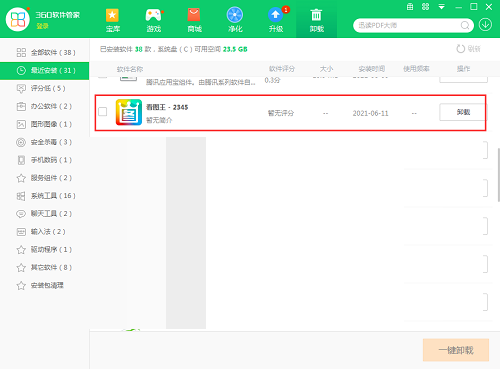Select the 卸载 trash can tab
Screen dimensions: 500x369
point(316,19)
